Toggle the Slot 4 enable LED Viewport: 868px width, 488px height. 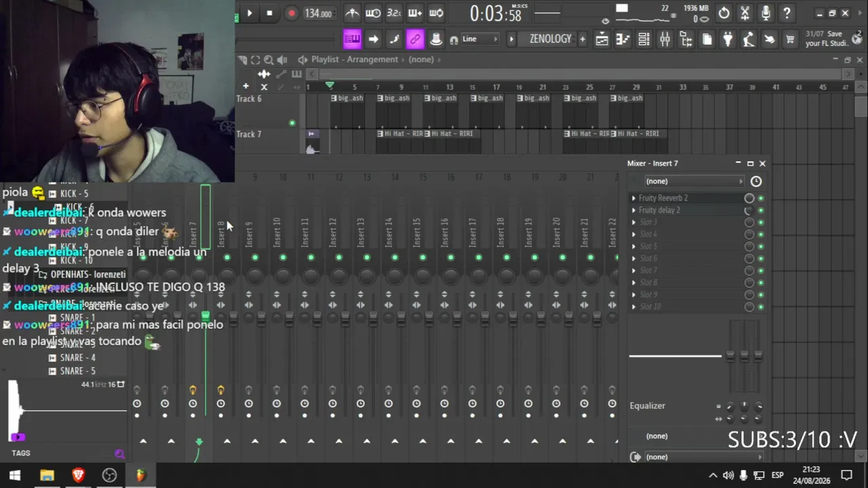761,235
